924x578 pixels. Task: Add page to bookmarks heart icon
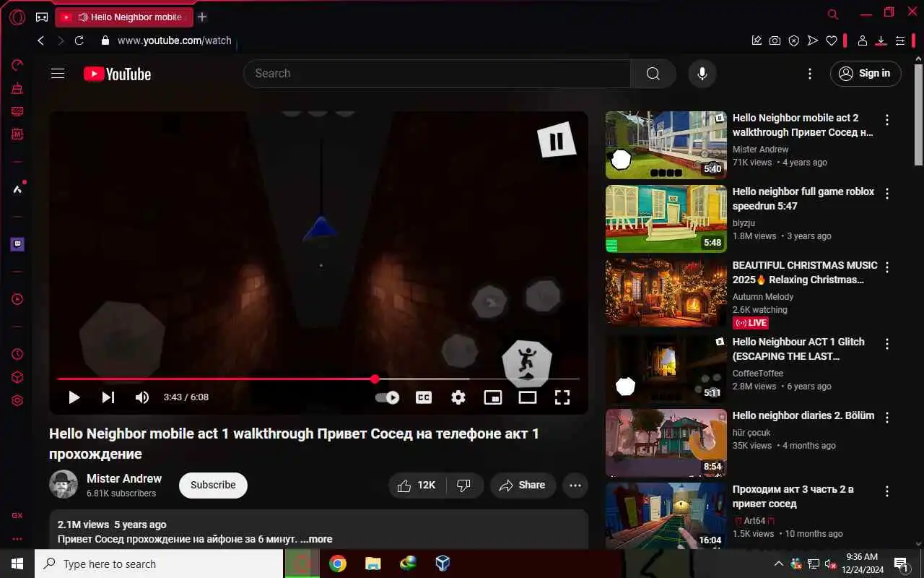click(x=832, y=40)
